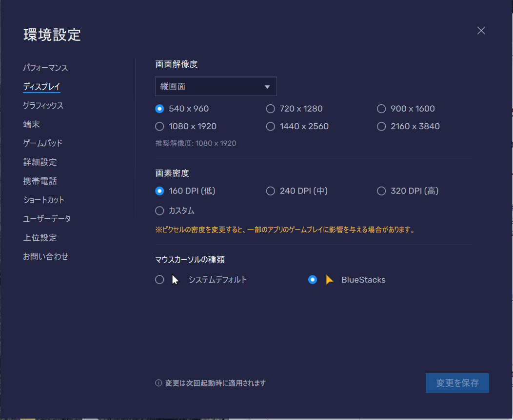
Task: Select 900 x 1600 resolution
Action: coord(381,109)
